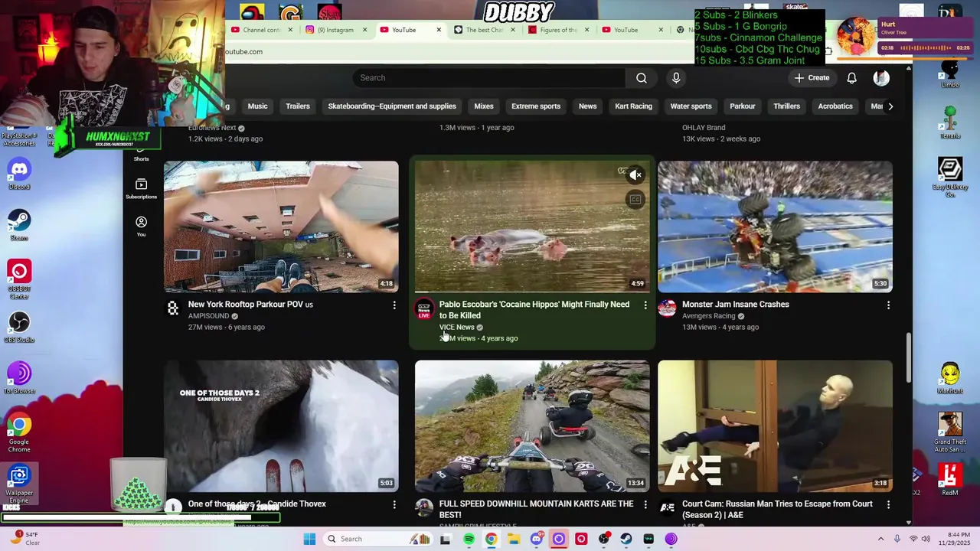Select the Skateboarding--Equipment and supplies chip
980x551 pixels.
[392, 106]
